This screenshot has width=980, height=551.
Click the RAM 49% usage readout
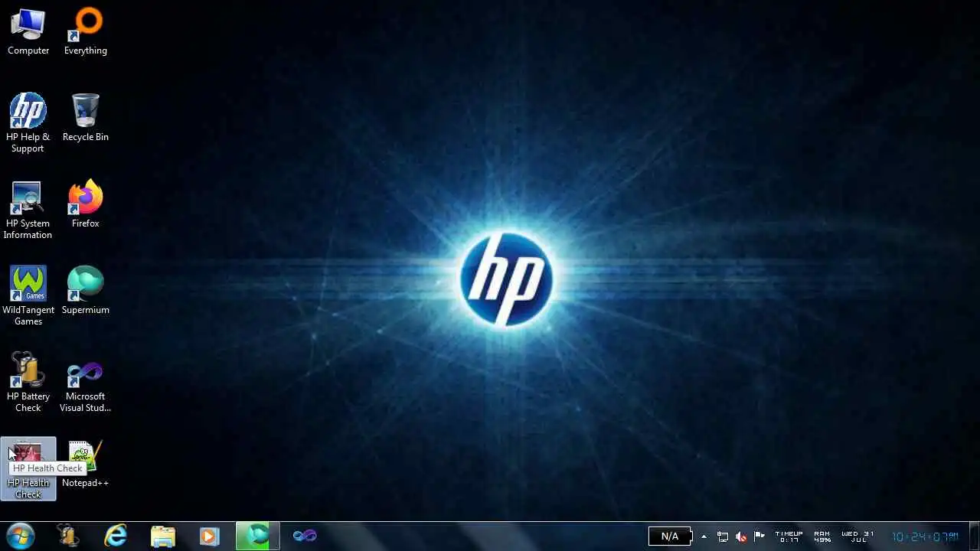pyautogui.click(x=822, y=536)
